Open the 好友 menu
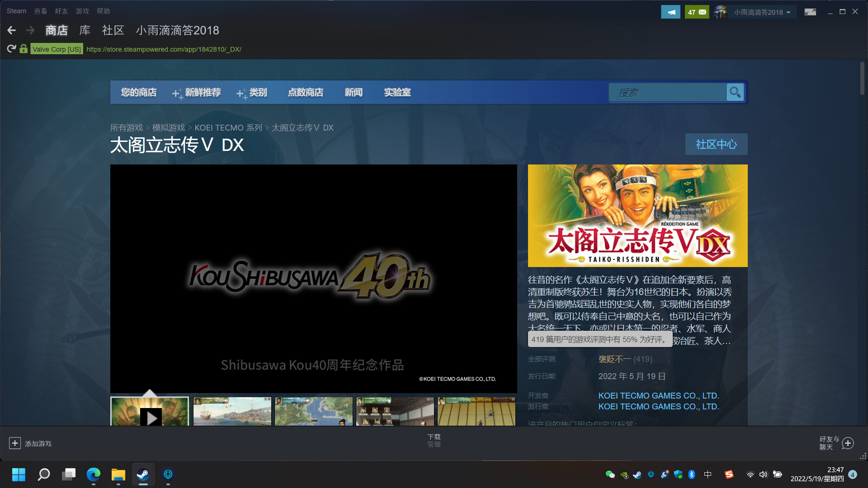Viewport: 868px width, 488px height. click(x=61, y=11)
